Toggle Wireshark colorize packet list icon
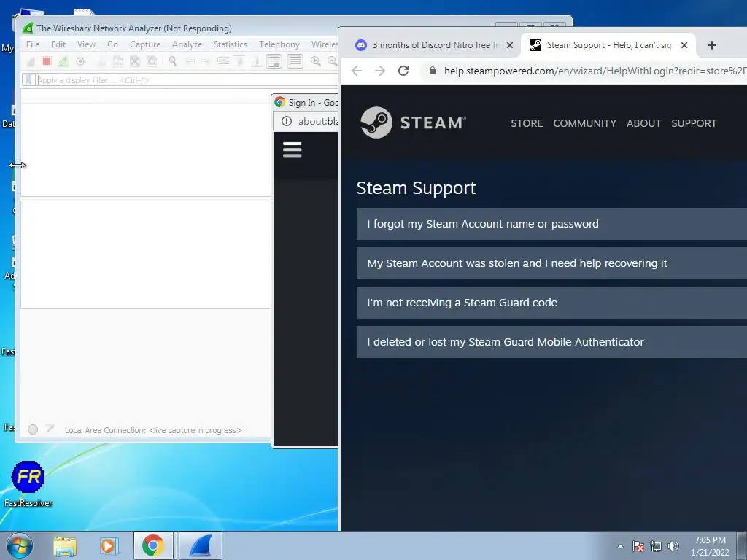This screenshot has height=560, width=747. point(295,61)
